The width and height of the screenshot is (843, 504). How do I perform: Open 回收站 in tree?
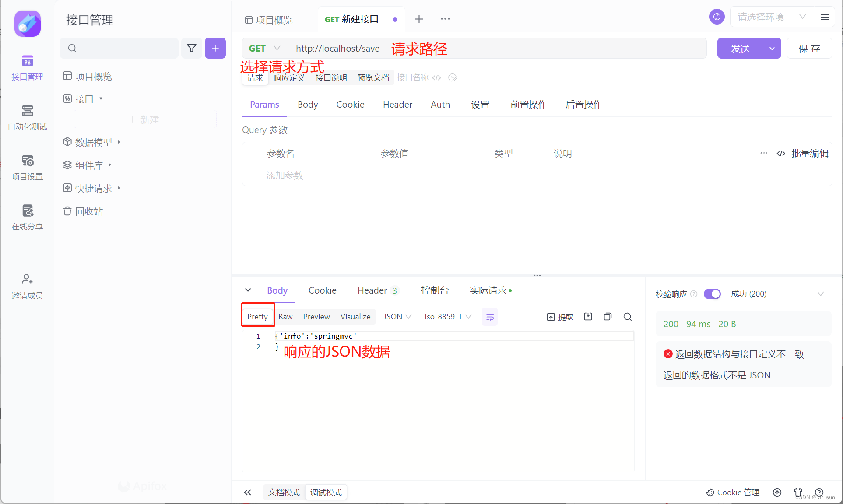click(x=83, y=211)
